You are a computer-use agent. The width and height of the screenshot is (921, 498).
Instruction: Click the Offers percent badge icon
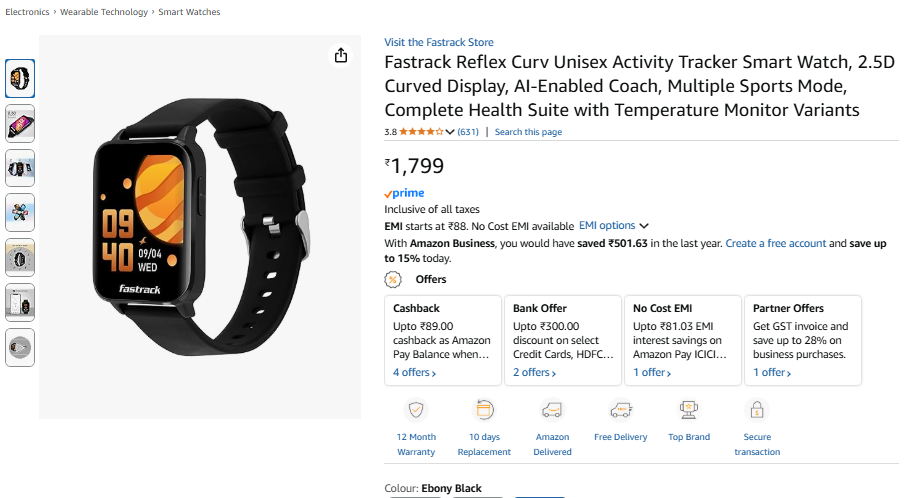pyautogui.click(x=393, y=280)
